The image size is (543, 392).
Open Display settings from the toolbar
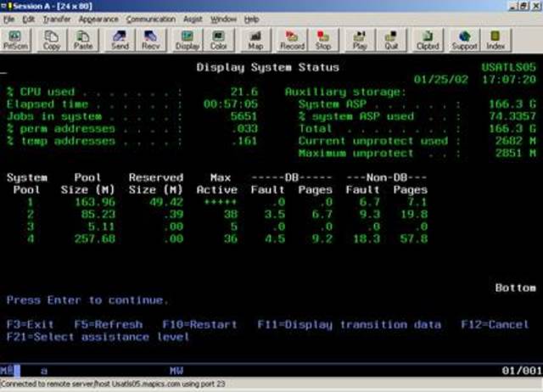[x=188, y=41]
